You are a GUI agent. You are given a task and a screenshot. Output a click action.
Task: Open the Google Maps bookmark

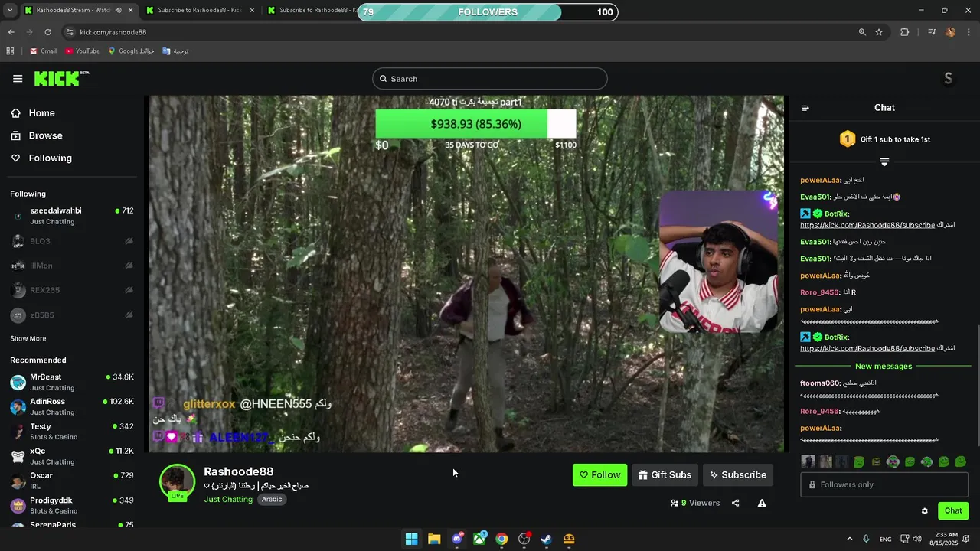[x=131, y=51]
